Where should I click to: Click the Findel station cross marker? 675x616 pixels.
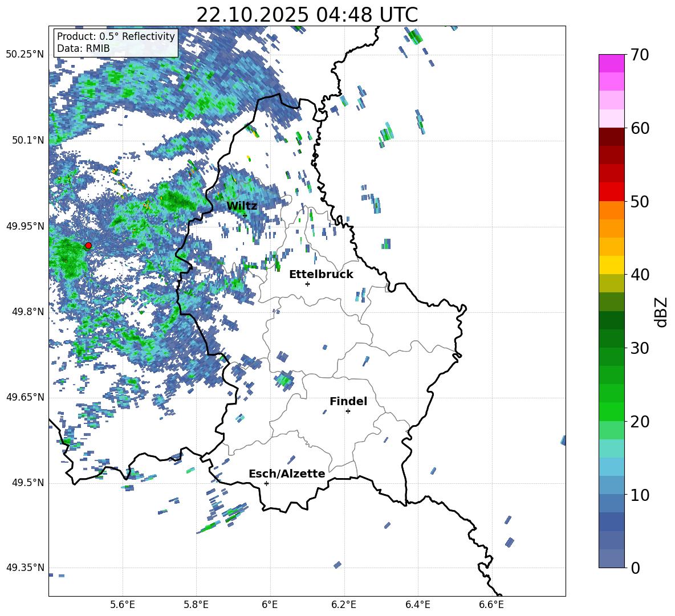pos(348,411)
